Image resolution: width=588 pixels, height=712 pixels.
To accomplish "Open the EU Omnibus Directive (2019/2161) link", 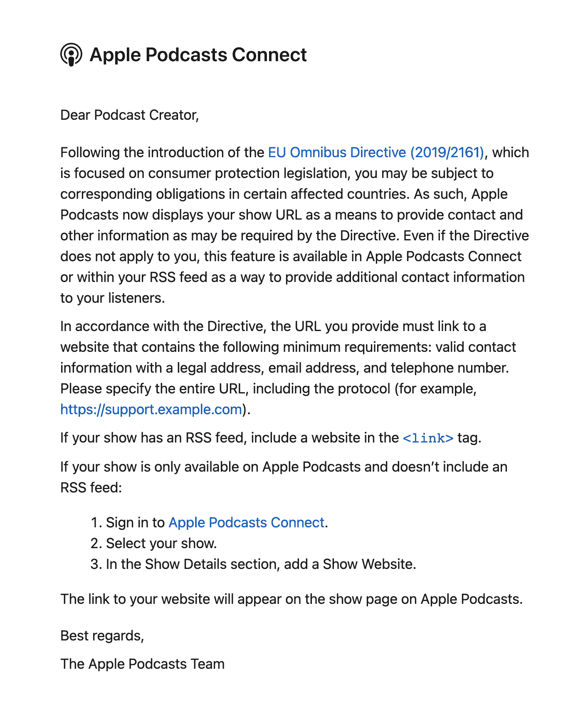I will (376, 153).
